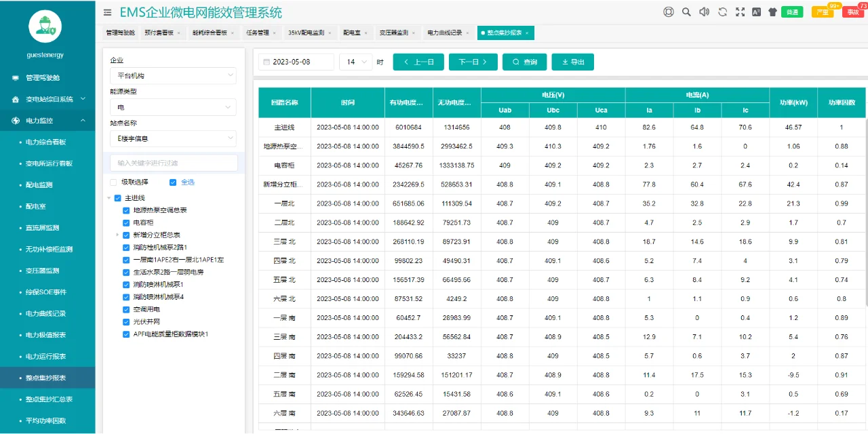Click the keyword filter input field
This screenshot has height=434, width=868.
[173, 163]
